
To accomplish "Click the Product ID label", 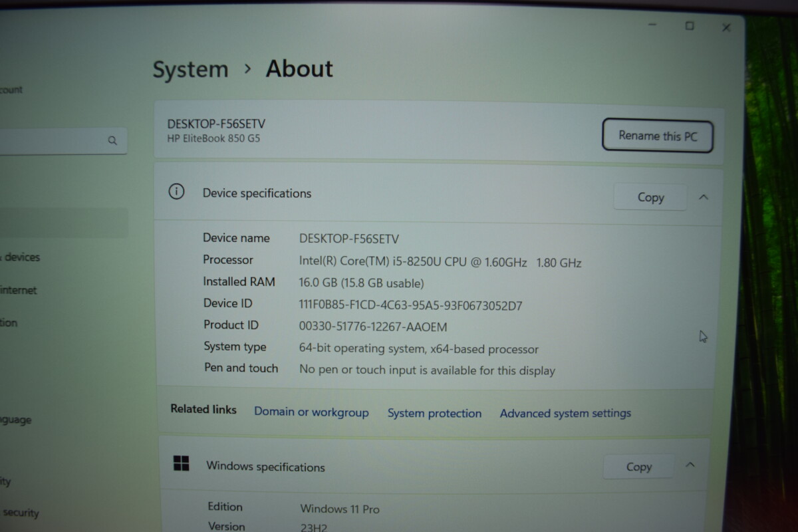I will (231, 325).
